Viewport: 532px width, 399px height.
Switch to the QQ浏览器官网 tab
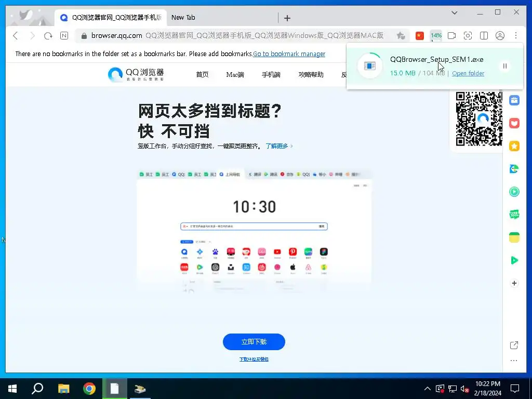[111, 18]
